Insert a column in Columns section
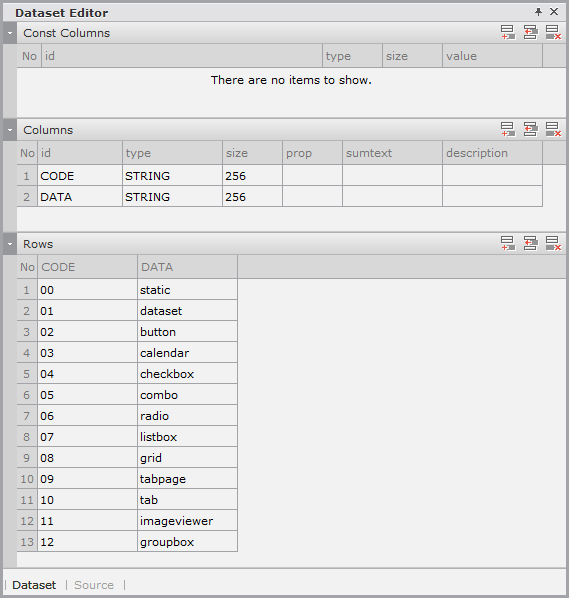 (530, 130)
